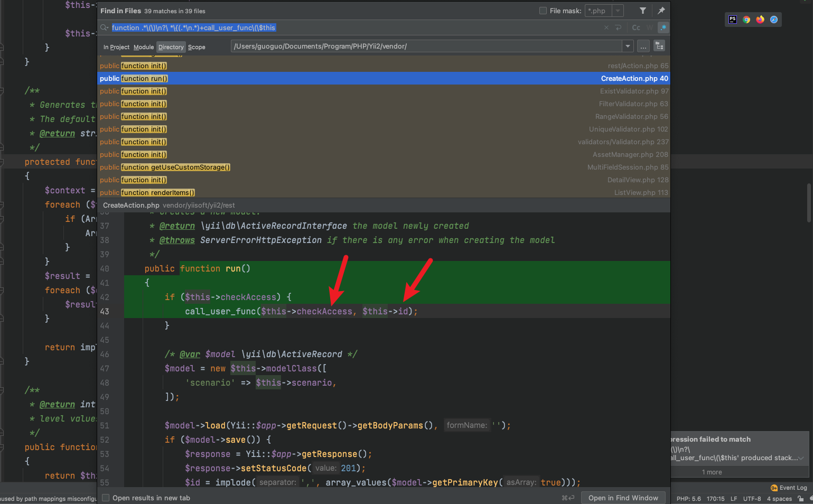The height and width of the screenshot is (504, 813).
Task: Switch search scope to Module
Action: pyautogui.click(x=143, y=47)
